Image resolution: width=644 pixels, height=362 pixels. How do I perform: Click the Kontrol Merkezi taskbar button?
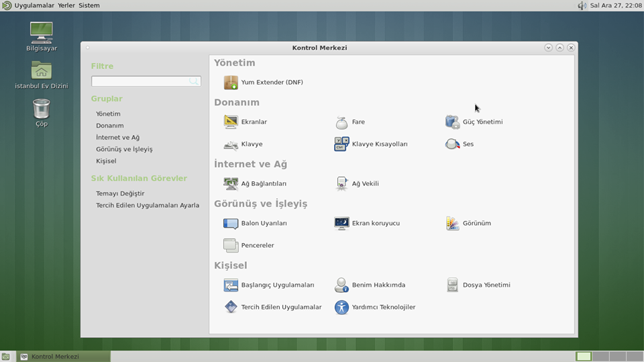[x=64, y=357]
